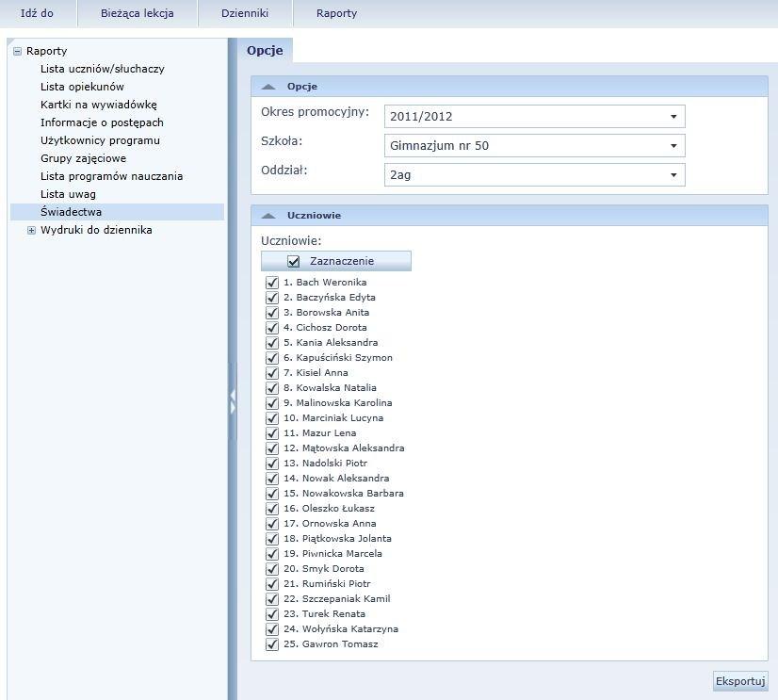Open the Bieżąca lekcja menu
The height and width of the screenshot is (700, 778).
click(x=138, y=13)
